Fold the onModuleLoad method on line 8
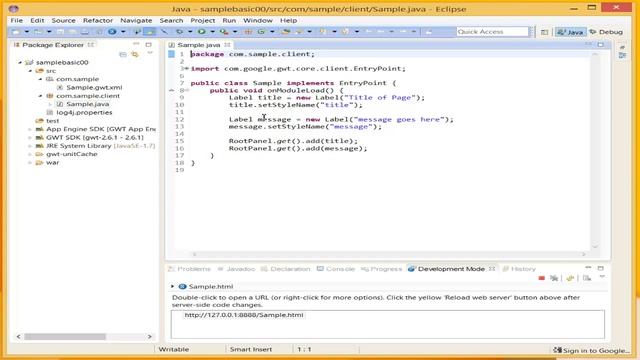 (187, 90)
